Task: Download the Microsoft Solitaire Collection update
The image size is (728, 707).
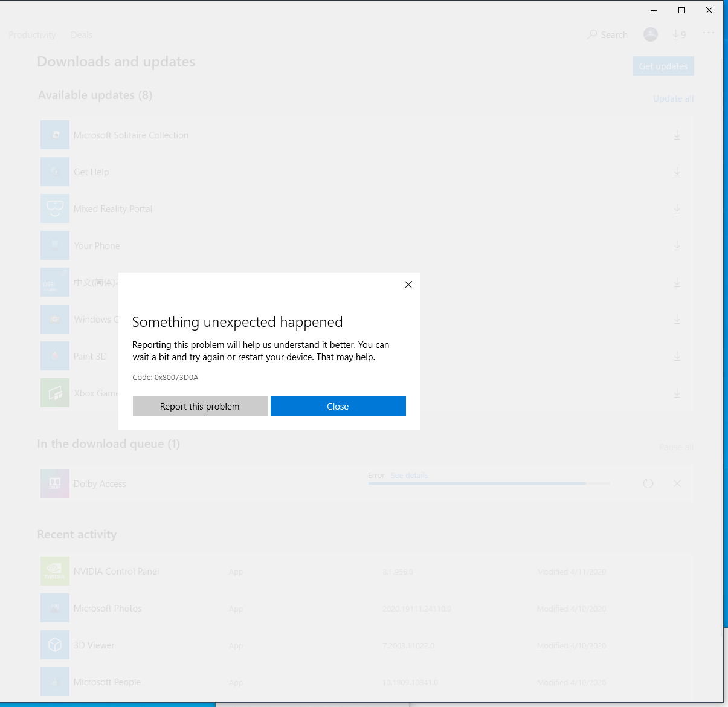Action: (x=677, y=135)
